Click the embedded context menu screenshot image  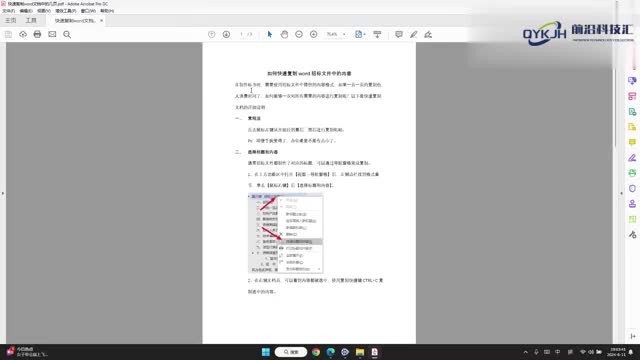(x=286, y=233)
